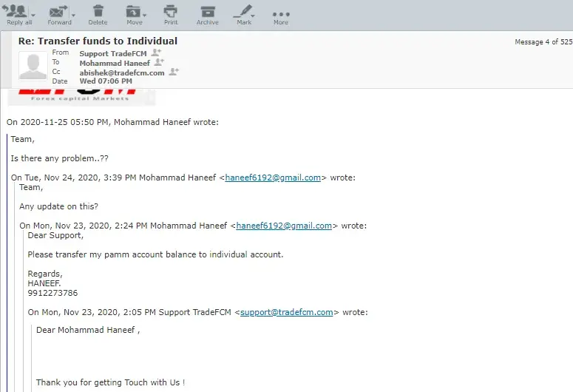Viewport: 573px width, 392px height.
Task: Click the text 'Is there any problem..??'
Action: (x=60, y=158)
